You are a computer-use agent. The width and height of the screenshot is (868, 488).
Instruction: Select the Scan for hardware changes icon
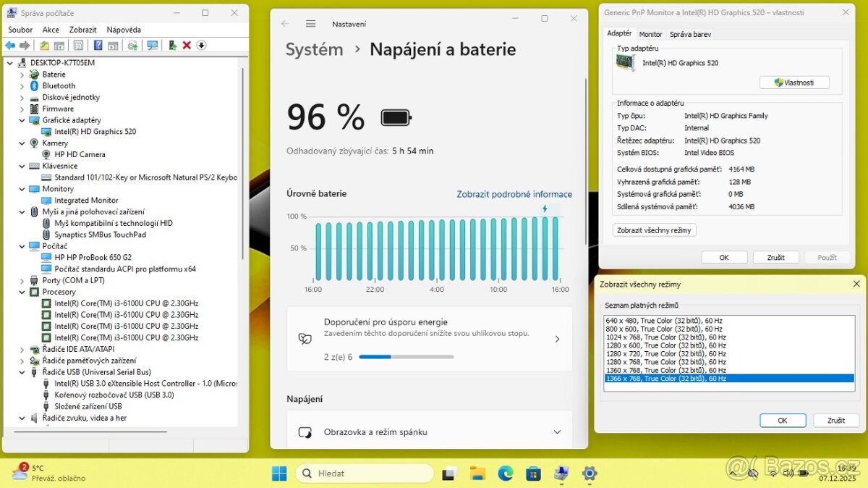(x=153, y=45)
